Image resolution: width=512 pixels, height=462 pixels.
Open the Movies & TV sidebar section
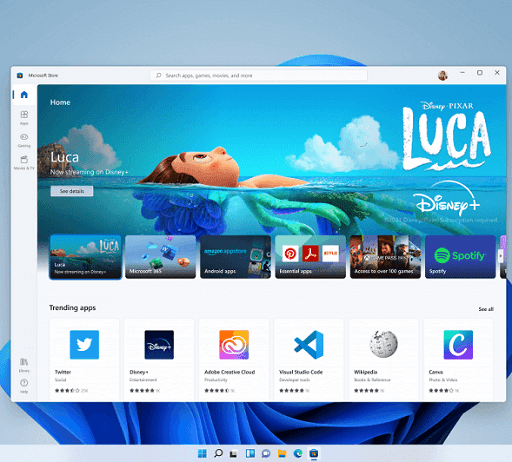click(x=24, y=162)
